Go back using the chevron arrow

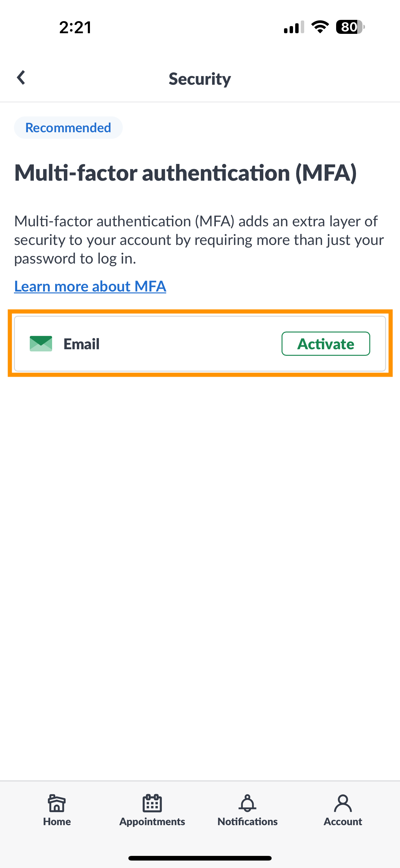(21, 78)
